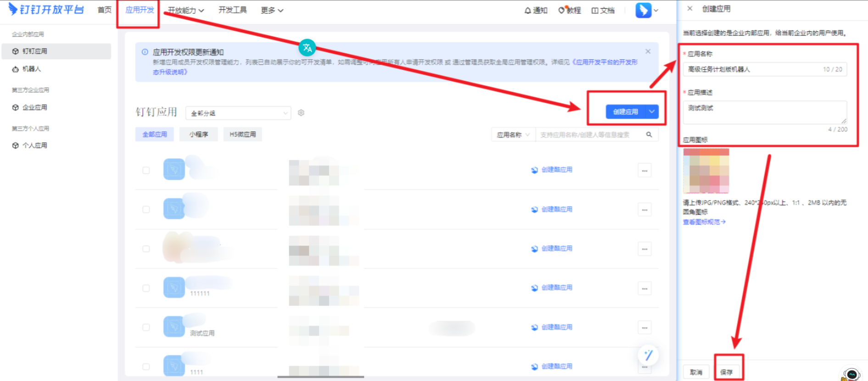The image size is (868, 381).
Task: Expand the 更多 menu
Action: click(272, 10)
